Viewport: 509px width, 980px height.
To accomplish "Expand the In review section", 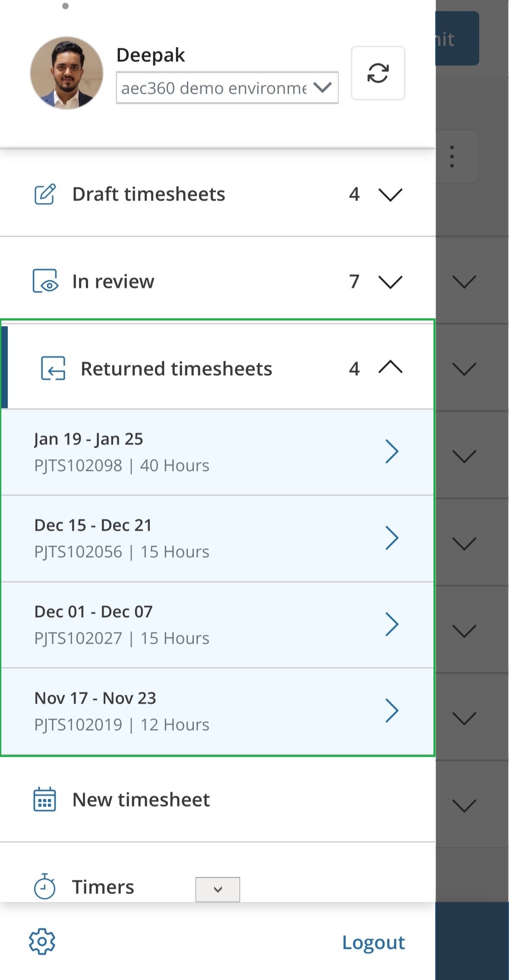I will [x=390, y=282].
